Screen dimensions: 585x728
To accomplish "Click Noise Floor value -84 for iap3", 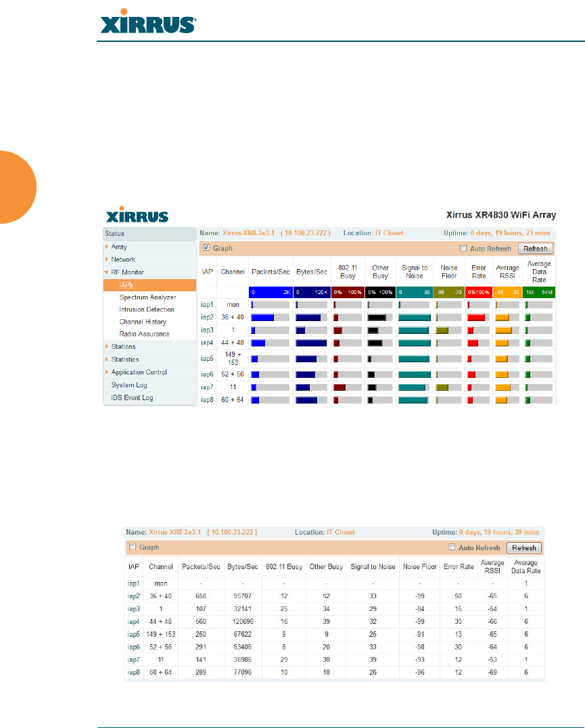I will [x=419, y=608].
